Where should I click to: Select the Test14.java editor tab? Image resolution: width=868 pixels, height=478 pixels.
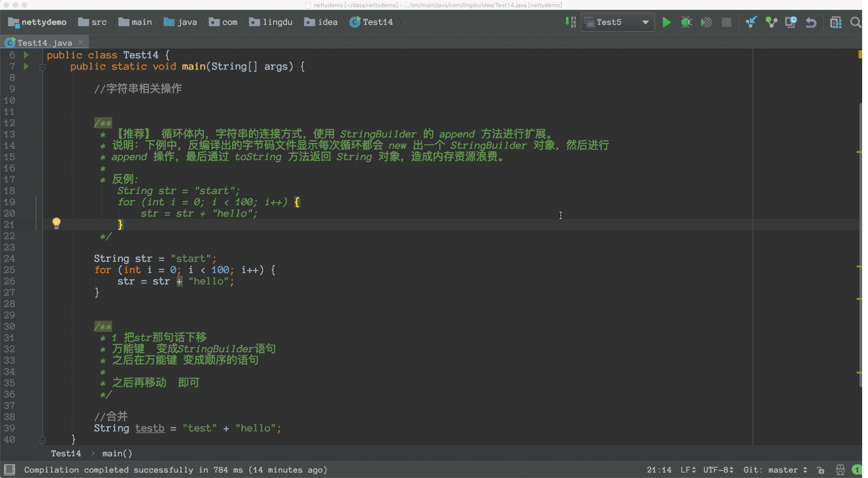(44, 43)
